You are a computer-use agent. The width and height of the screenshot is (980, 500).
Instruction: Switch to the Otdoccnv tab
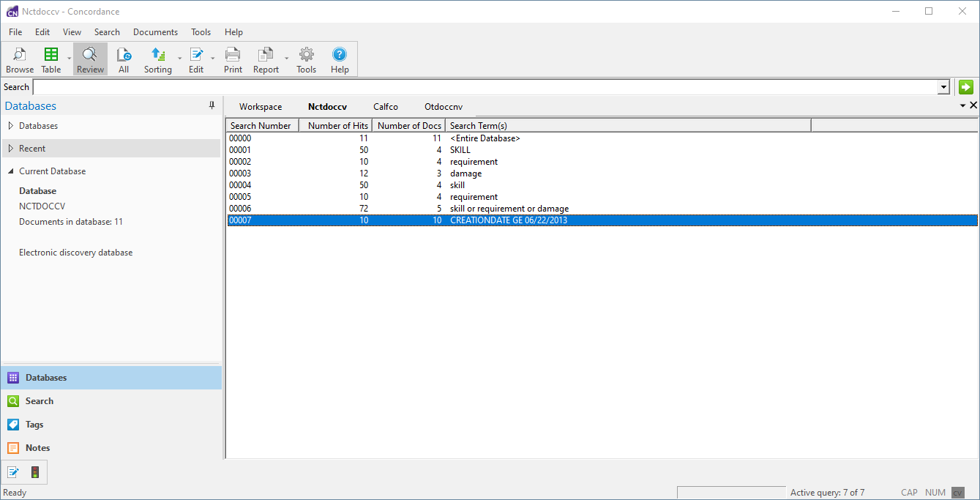[444, 107]
